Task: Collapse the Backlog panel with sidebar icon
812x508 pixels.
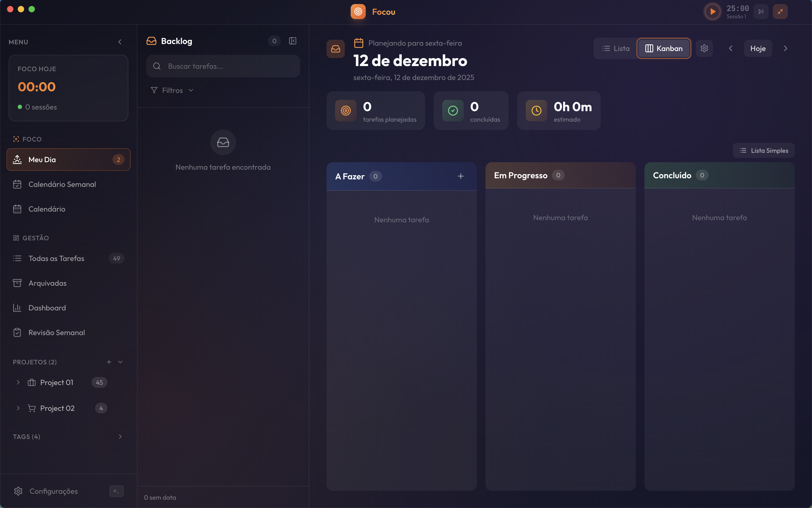Action: 292,41
